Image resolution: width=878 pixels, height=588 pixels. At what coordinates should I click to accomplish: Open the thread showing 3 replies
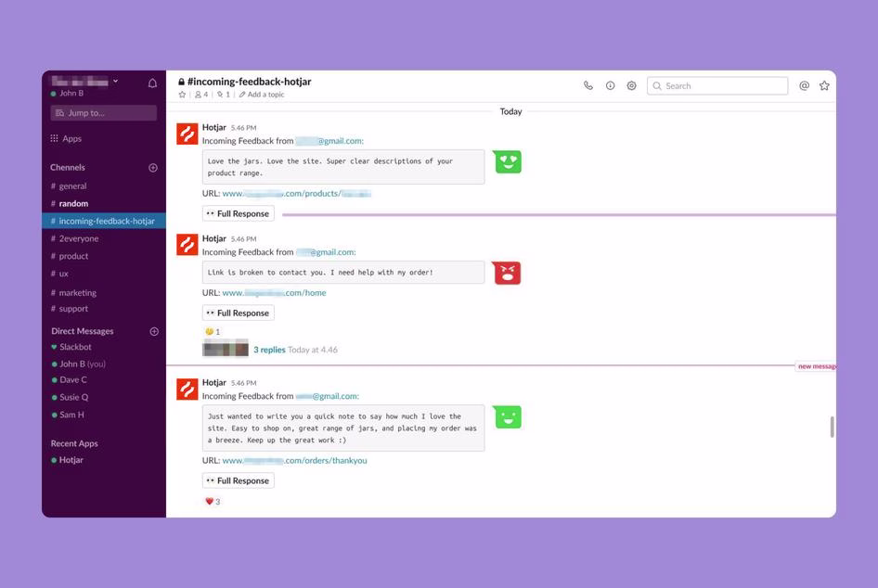pyautogui.click(x=267, y=349)
